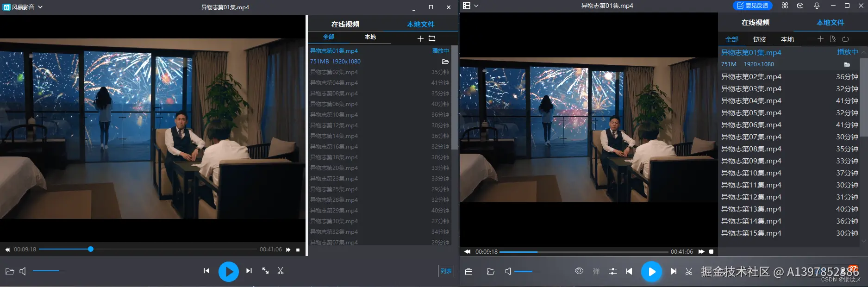Click the 意见反馈 feedback button
Image resolution: width=868 pixels, height=287 pixels.
753,6
